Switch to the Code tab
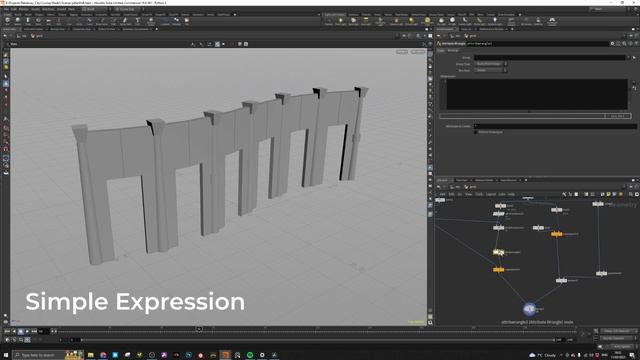The height and width of the screenshot is (360, 640). [x=441, y=51]
